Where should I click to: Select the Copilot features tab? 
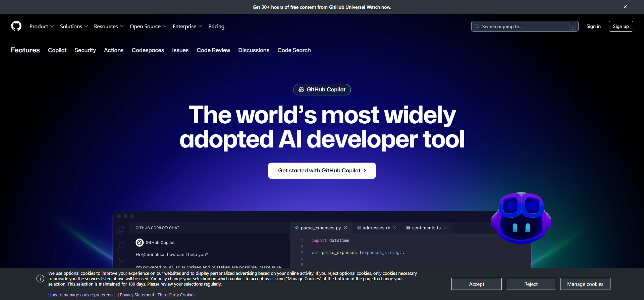(57, 50)
